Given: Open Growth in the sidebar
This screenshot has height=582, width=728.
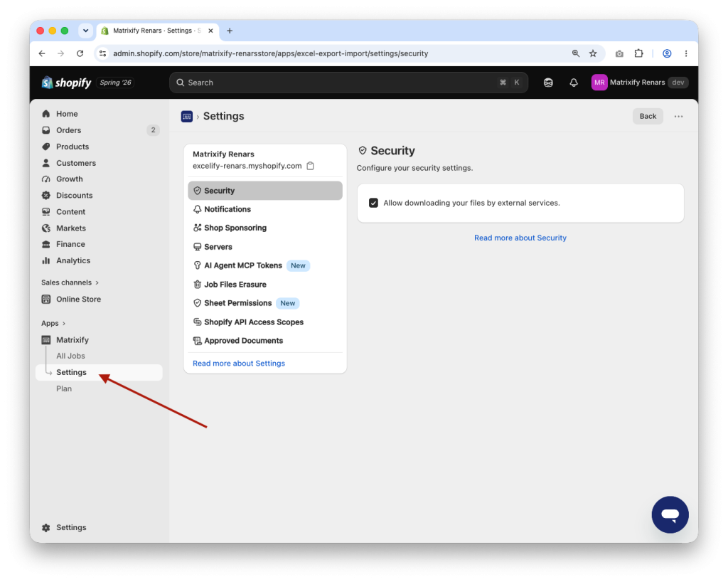Looking at the screenshot, I should click(x=99, y=179).
